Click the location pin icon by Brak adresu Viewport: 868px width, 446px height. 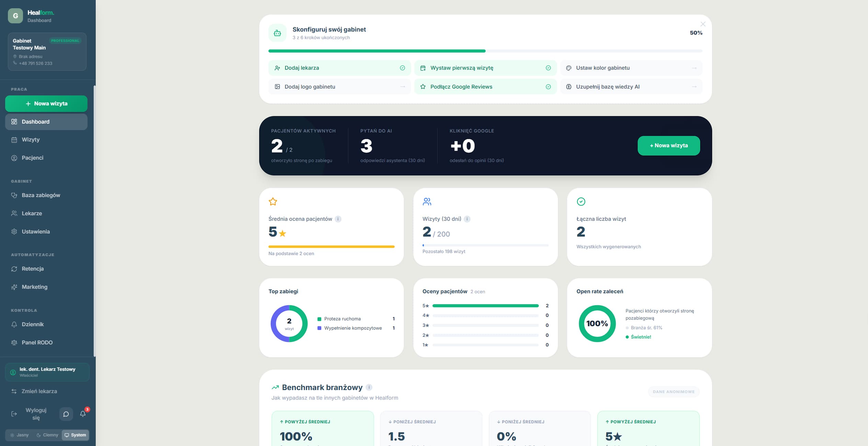[15, 56]
